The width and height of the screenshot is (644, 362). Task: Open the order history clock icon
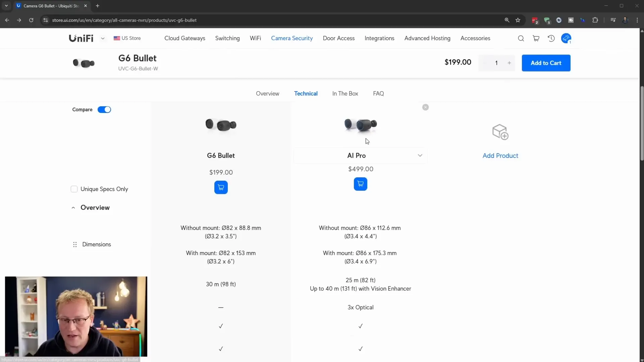[551, 38]
